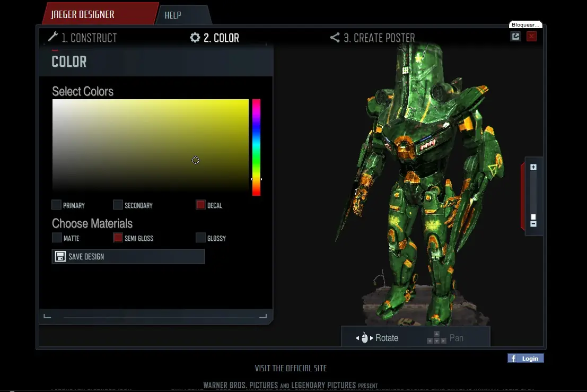This screenshot has width=587, height=392.
Task: Zoom out with the minus button
Action: (533, 224)
